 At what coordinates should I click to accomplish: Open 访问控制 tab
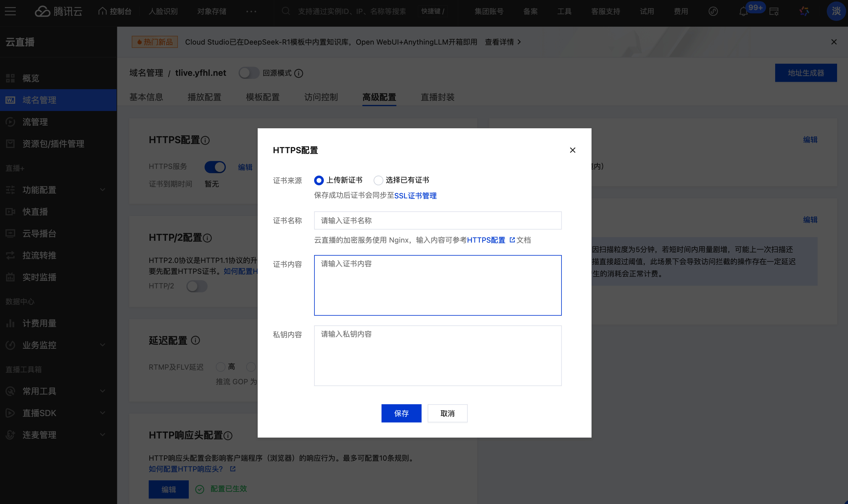[321, 97]
